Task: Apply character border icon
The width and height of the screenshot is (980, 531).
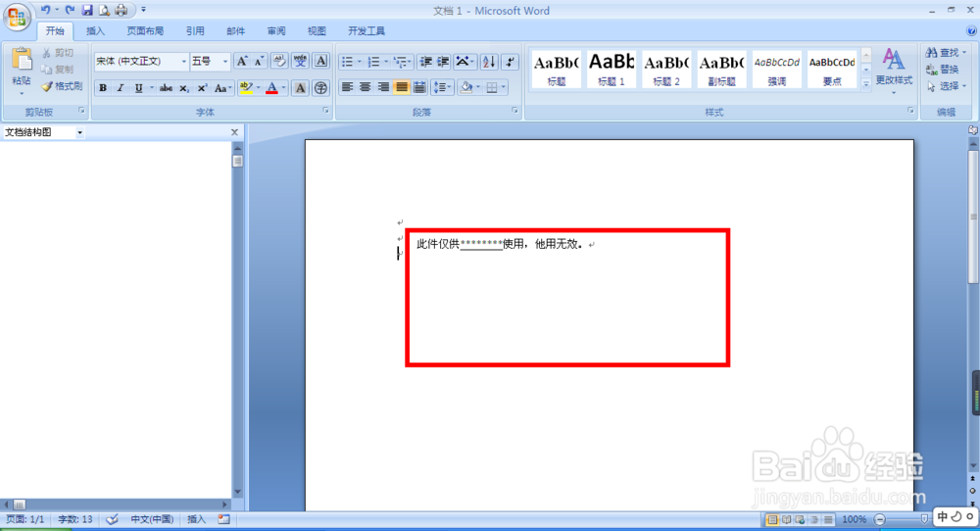Action: click(x=321, y=61)
